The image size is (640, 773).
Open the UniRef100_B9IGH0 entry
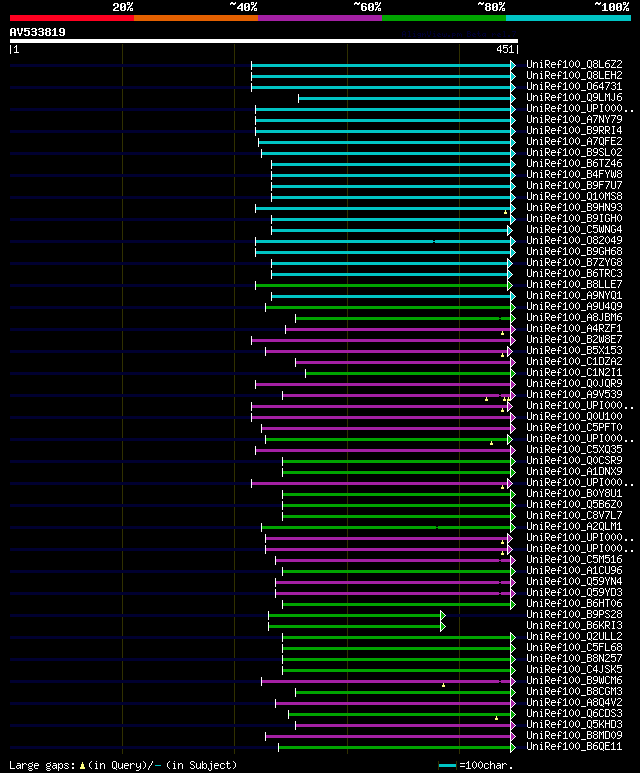pyautogui.click(x=574, y=218)
